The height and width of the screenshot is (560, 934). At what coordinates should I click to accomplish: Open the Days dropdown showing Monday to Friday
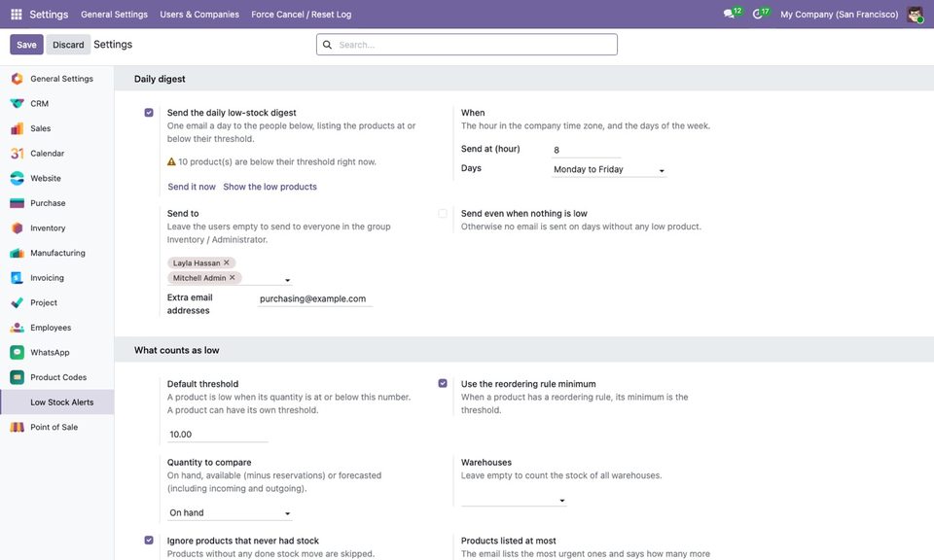pyautogui.click(x=609, y=169)
